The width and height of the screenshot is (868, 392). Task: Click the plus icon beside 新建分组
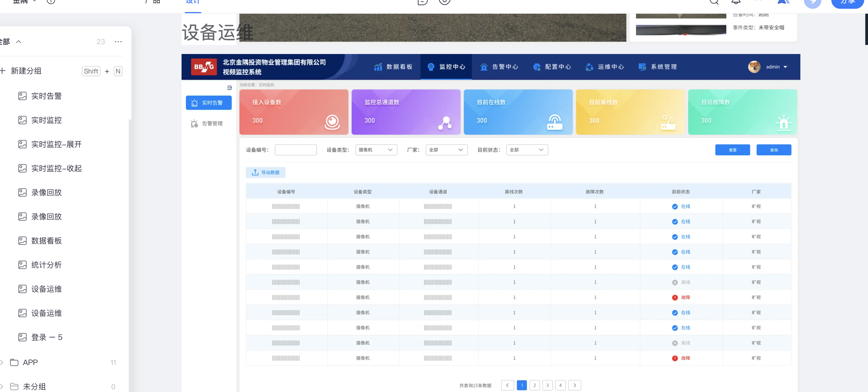pos(3,71)
